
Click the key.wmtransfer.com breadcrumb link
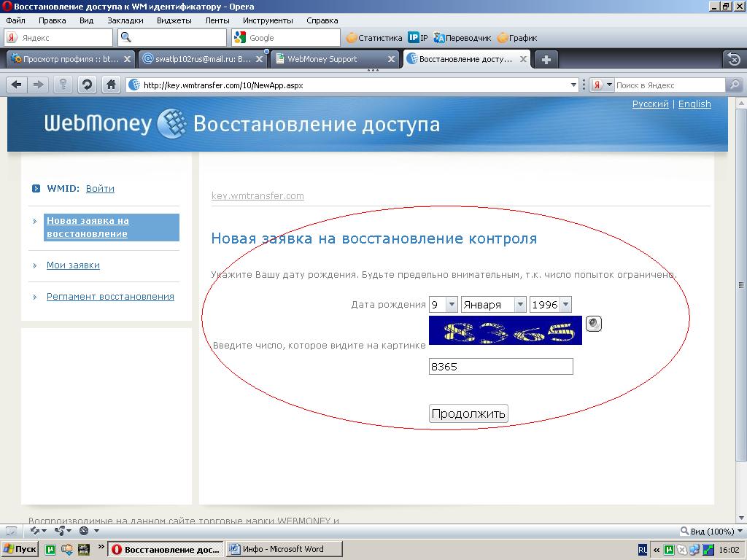tap(258, 195)
